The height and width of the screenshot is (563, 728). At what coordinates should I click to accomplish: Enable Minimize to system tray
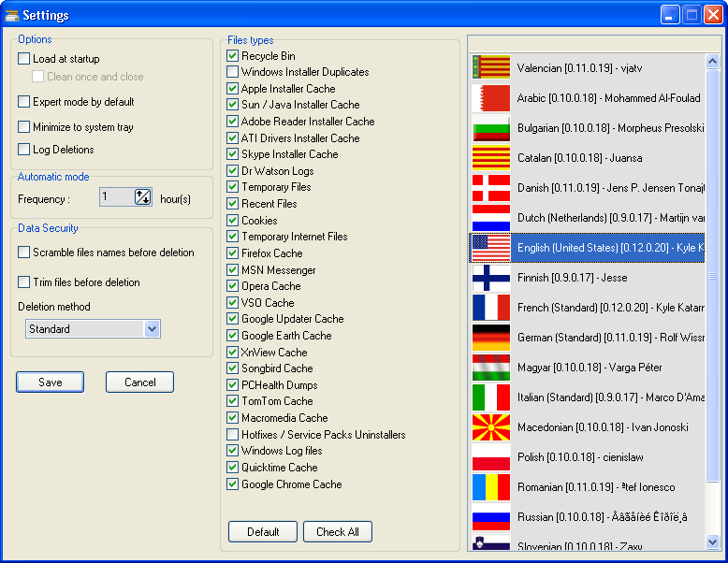(23, 126)
